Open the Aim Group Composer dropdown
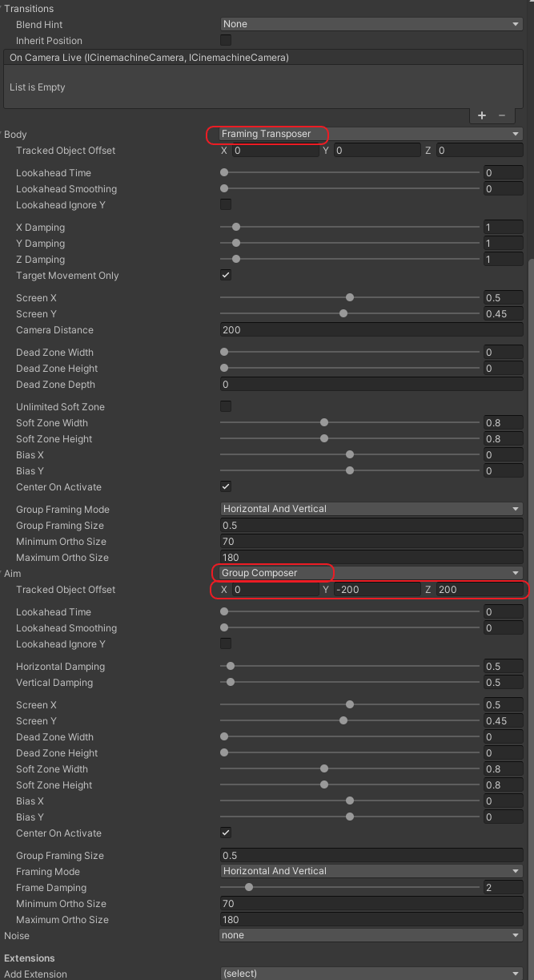 pos(371,573)
